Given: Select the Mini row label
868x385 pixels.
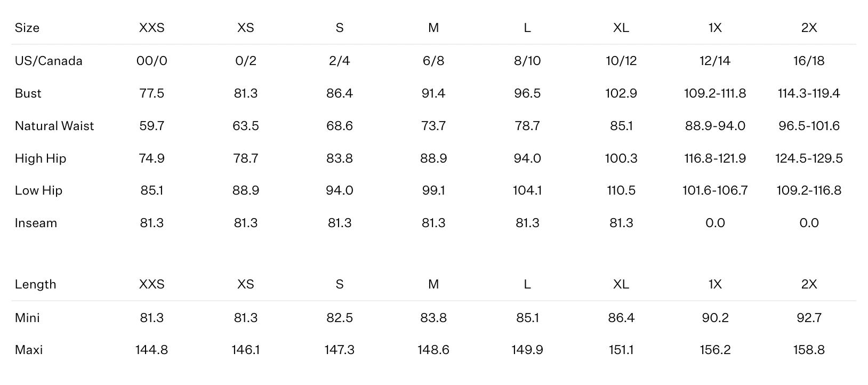Looking at the screenshot, I should point(27,318).
